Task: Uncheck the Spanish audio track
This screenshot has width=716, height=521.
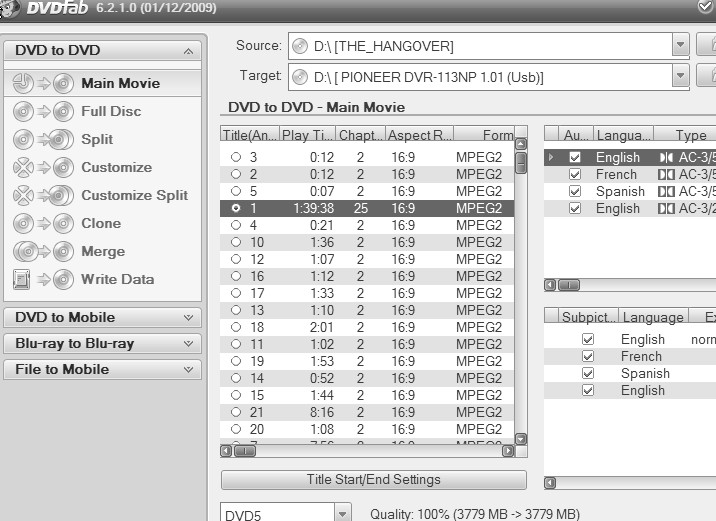Action: (575, 191)
